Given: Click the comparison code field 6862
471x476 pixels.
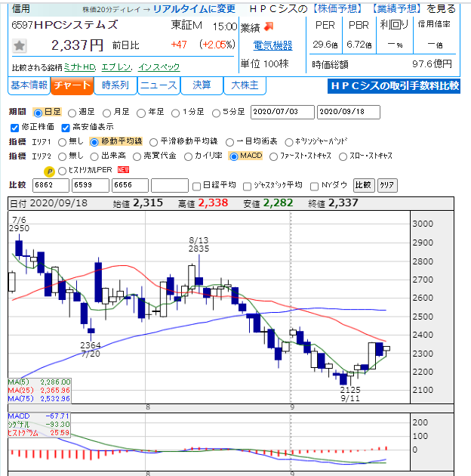Looking at the screenshot, I should pos(51,185).
